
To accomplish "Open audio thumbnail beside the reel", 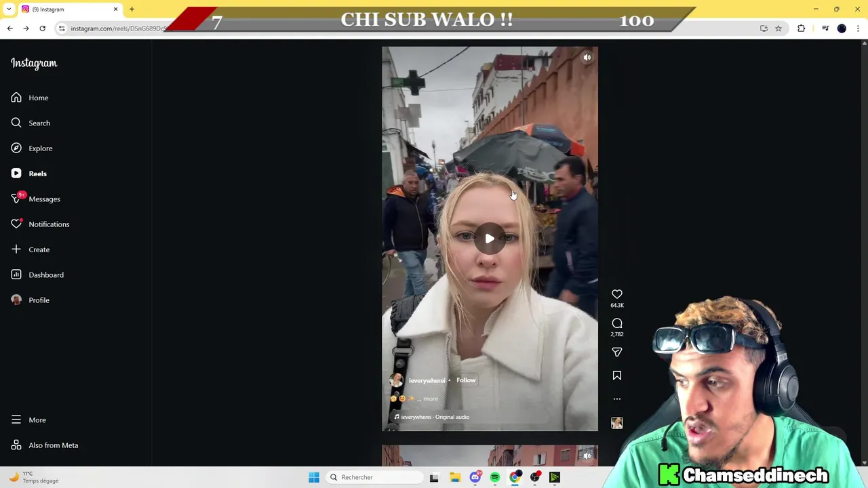I will [617, 423].
